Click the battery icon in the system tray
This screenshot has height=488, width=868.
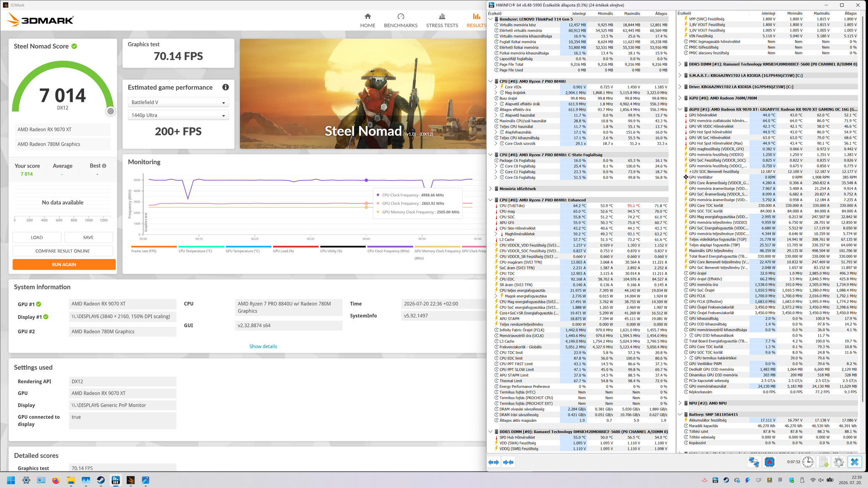point(830,480)
